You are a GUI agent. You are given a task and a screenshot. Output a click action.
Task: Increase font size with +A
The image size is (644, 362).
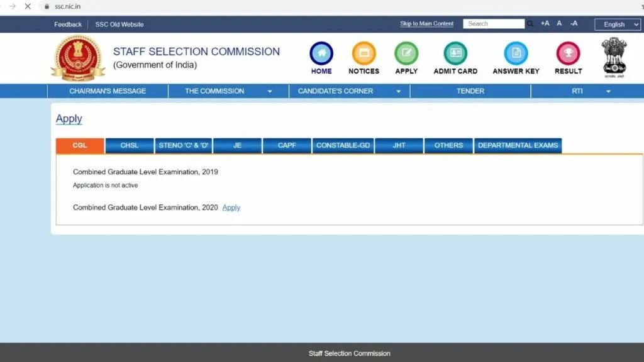545,23
